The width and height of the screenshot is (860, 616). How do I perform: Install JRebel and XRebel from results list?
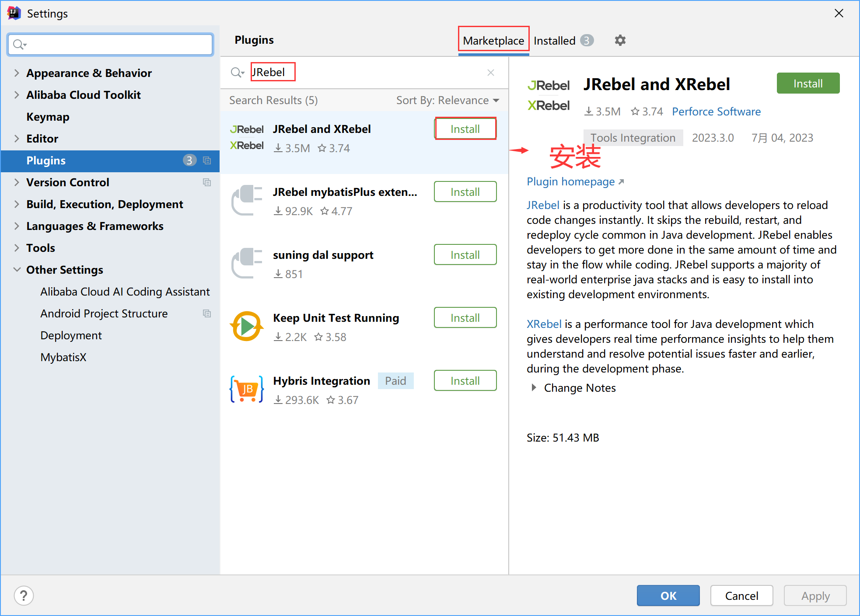click(x=465, y=129)
